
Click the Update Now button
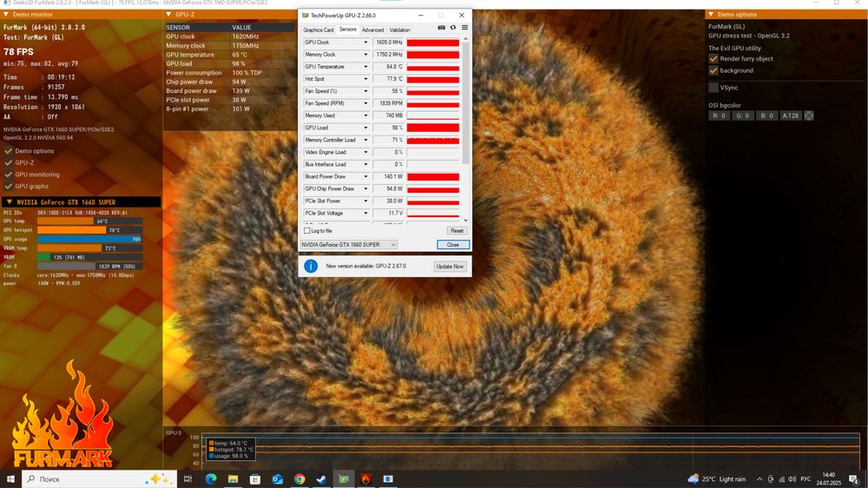(450, 267)
